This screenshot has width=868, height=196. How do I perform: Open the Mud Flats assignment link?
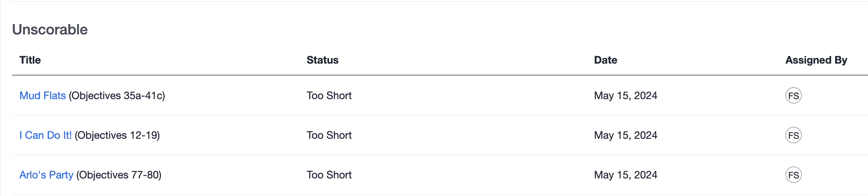pyautogui.click(x=43, y=96)
